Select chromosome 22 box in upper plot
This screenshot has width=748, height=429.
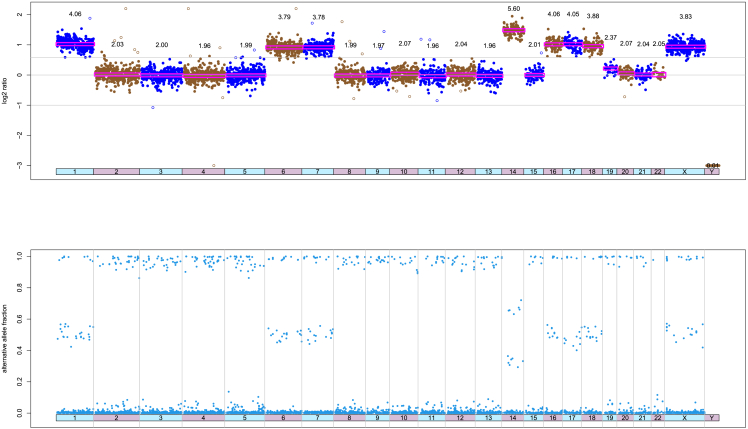(658, 172)
